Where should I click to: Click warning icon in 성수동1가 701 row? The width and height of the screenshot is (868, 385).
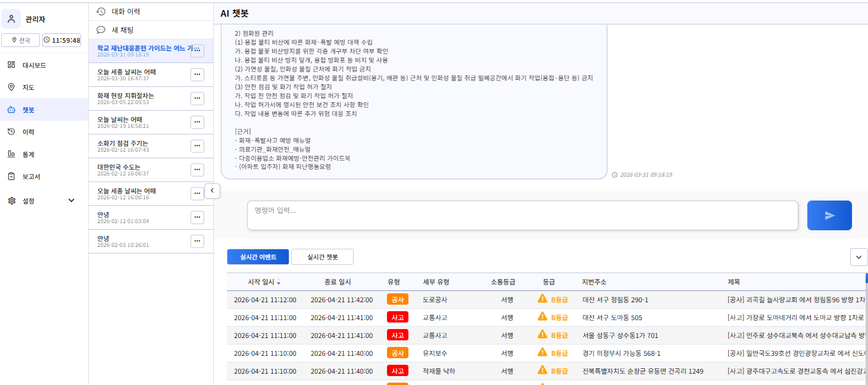click(x=542, y=334)
